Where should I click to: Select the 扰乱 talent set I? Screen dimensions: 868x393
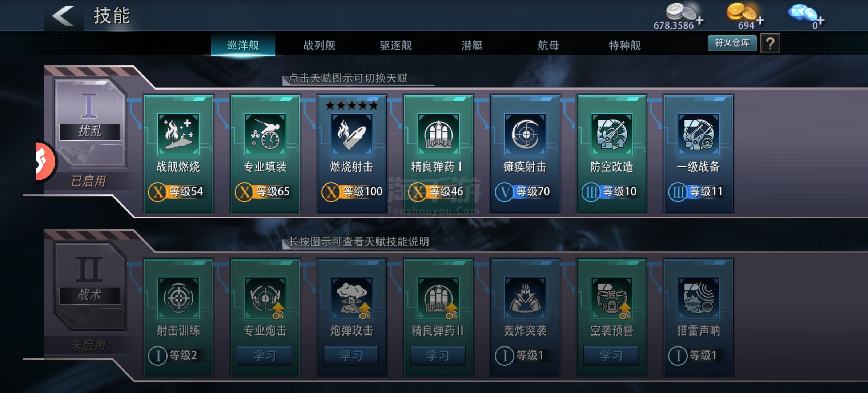[x=89, y=123]
